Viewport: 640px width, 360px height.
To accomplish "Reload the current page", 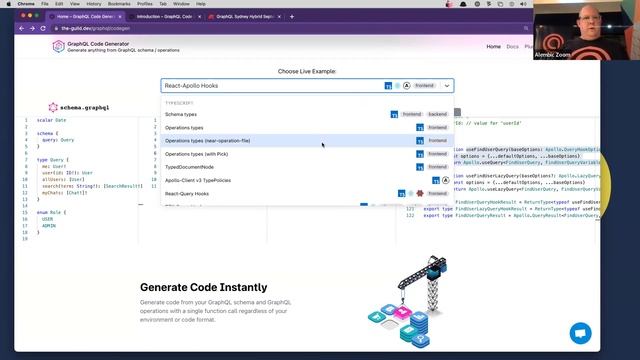I will pos(43,29).
